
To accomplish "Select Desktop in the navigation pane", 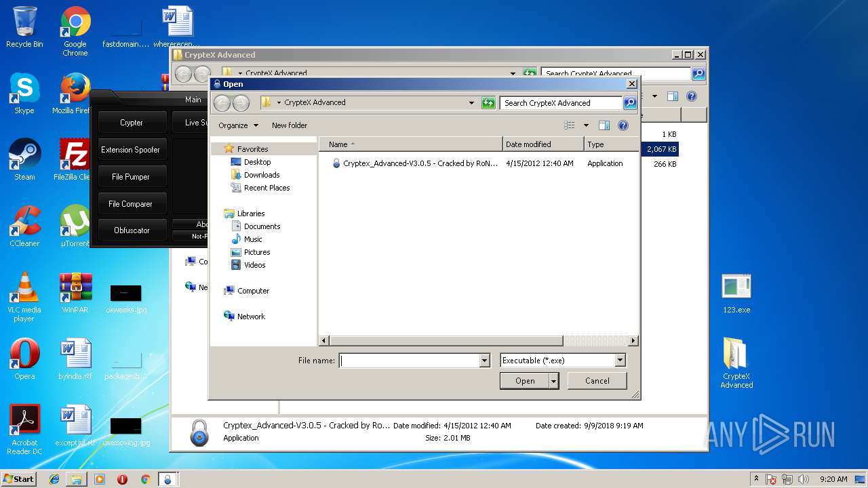I will (x=251, y=162).
